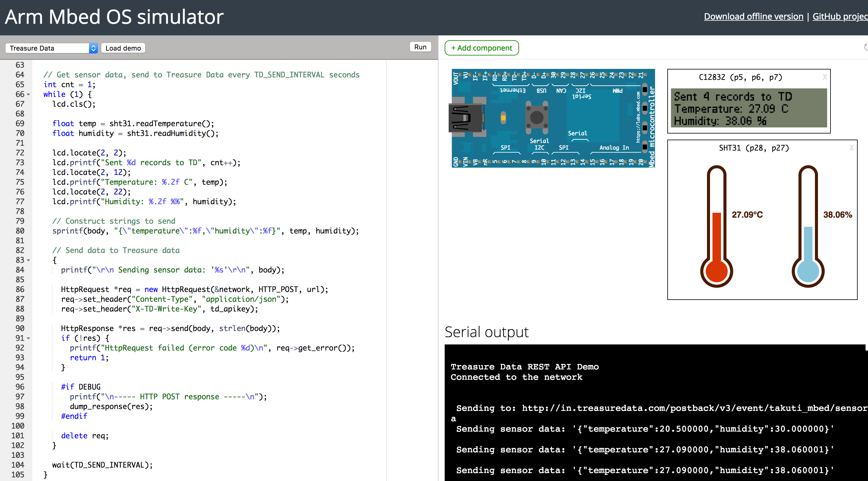868x481 pixels.
Task: Click the 'float temp' declaration line
Action: [133, 124]
